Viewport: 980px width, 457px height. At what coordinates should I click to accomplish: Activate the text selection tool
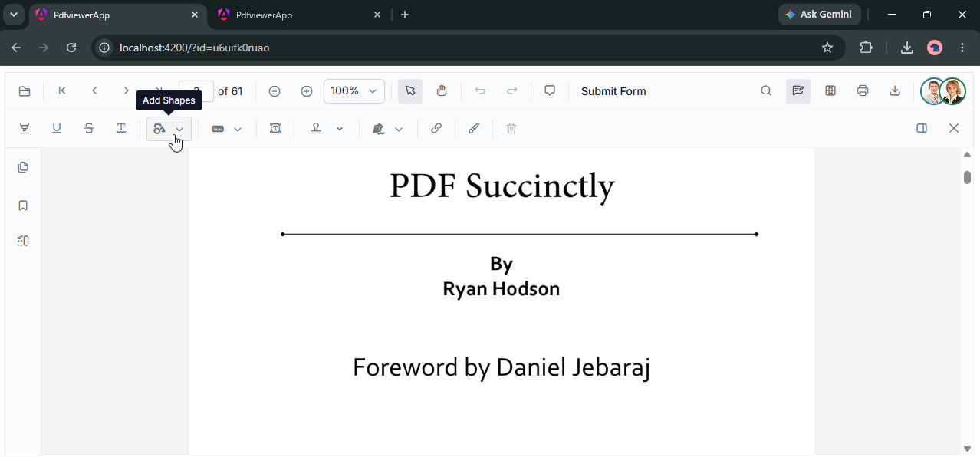tap(409, 90)
